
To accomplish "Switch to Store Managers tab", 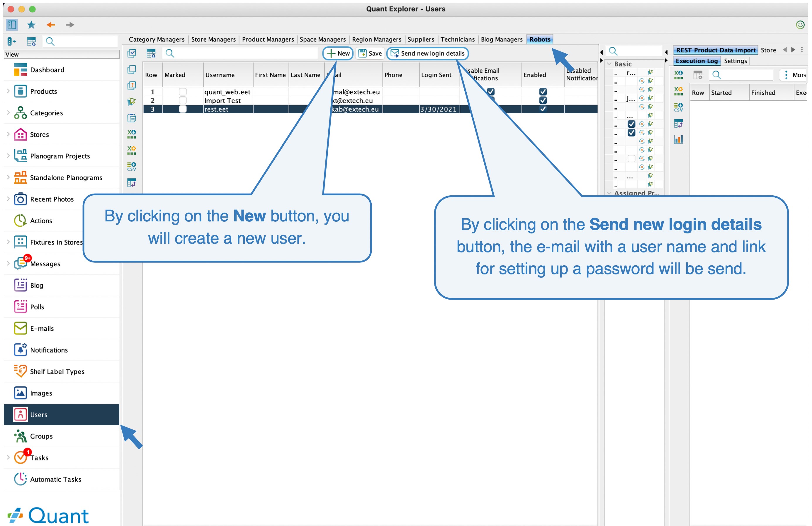I will click(213, 39).
